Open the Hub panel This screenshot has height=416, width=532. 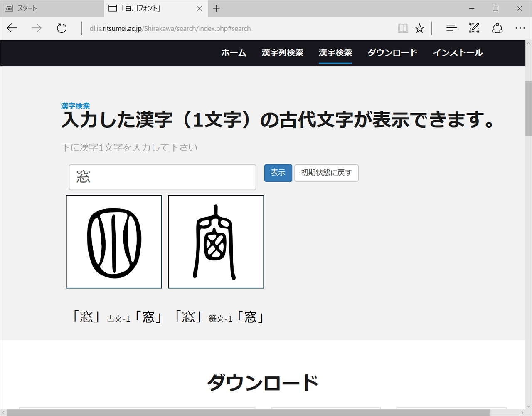[x=451, y=28]
